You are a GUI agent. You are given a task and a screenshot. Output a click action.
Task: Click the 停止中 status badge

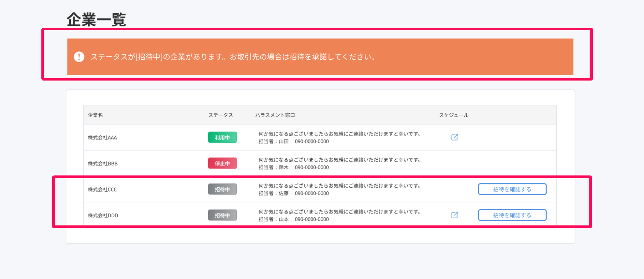click(222, 163)
